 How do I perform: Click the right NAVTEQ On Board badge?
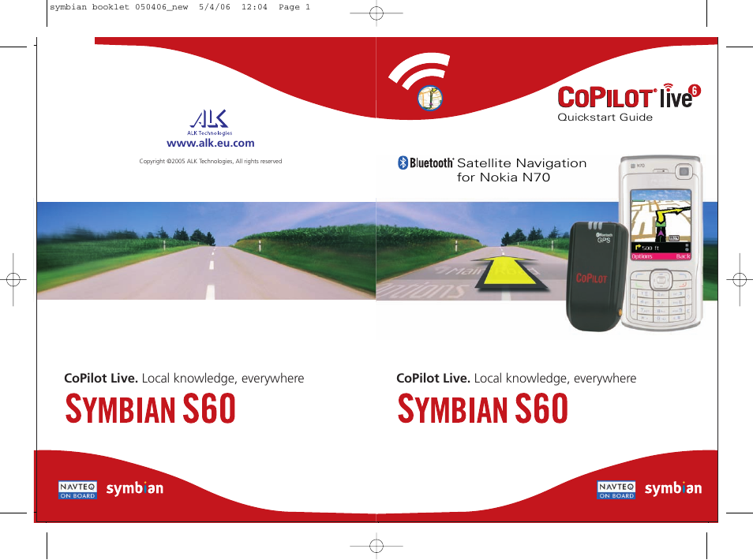[x=616, y=490]
